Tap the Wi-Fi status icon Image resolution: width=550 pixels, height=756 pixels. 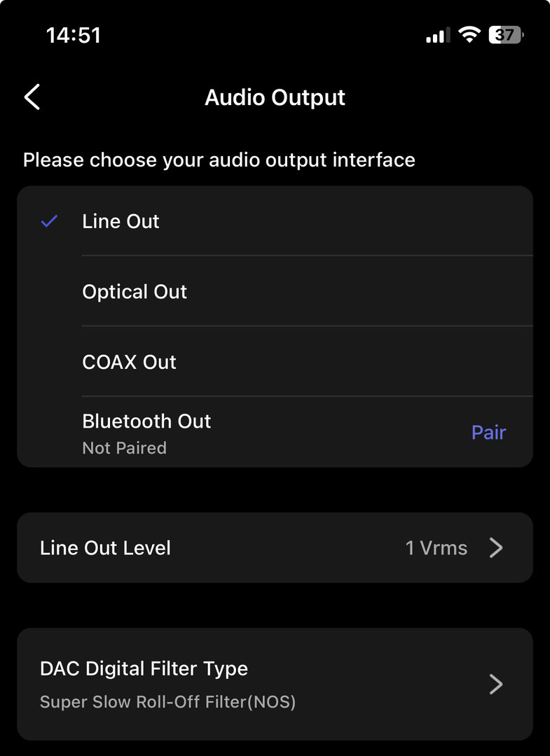(x=468, y=35)
